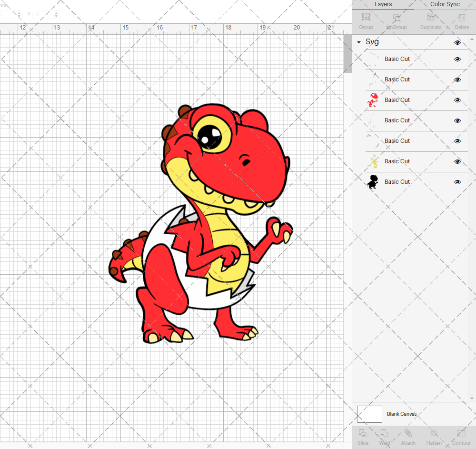Screen dimensions: 476x449
Task: Switch to the Layers tab
Action: 383,4
